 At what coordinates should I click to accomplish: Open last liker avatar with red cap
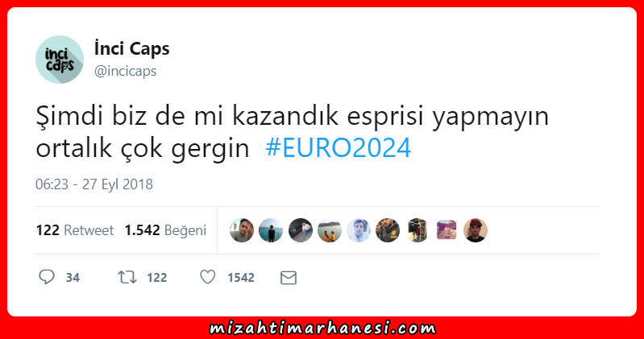point(476,230)
